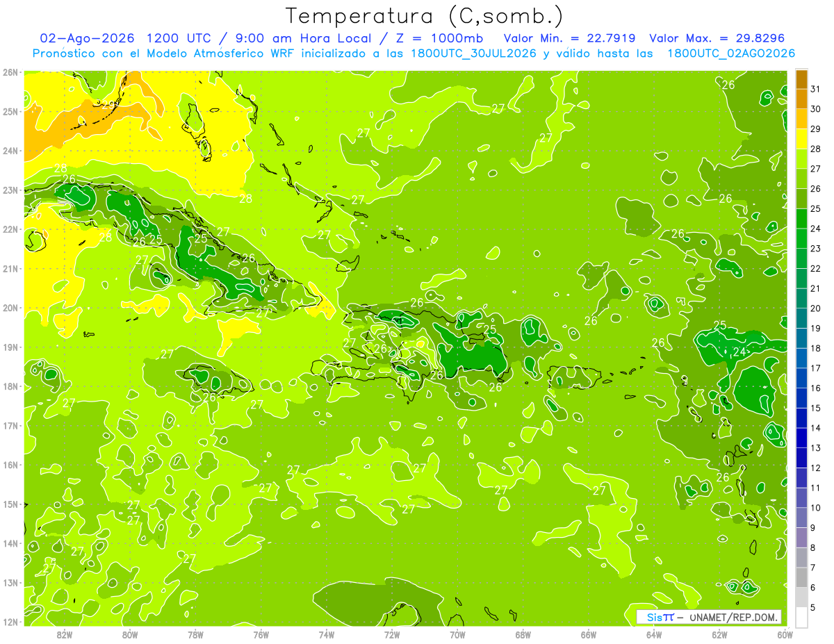Click longitude axis label 72W

pyautogui.click(x=392, y=634)
